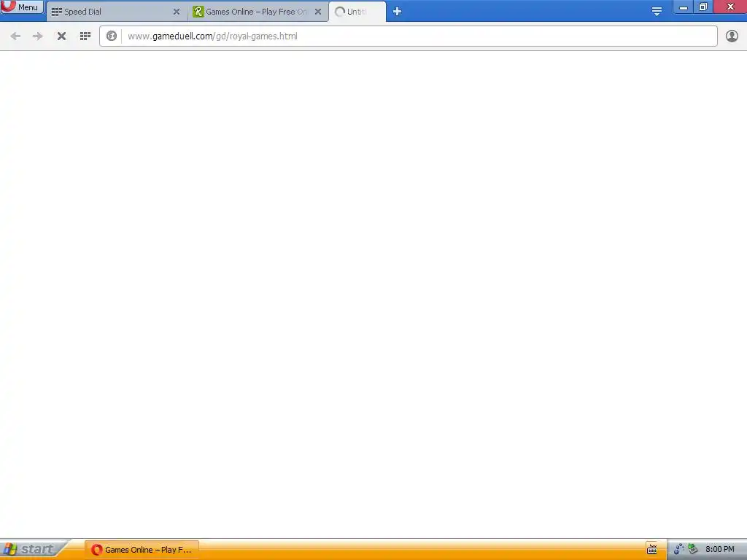
Task: Open the Opera Menu button
Action: [22, 7]
